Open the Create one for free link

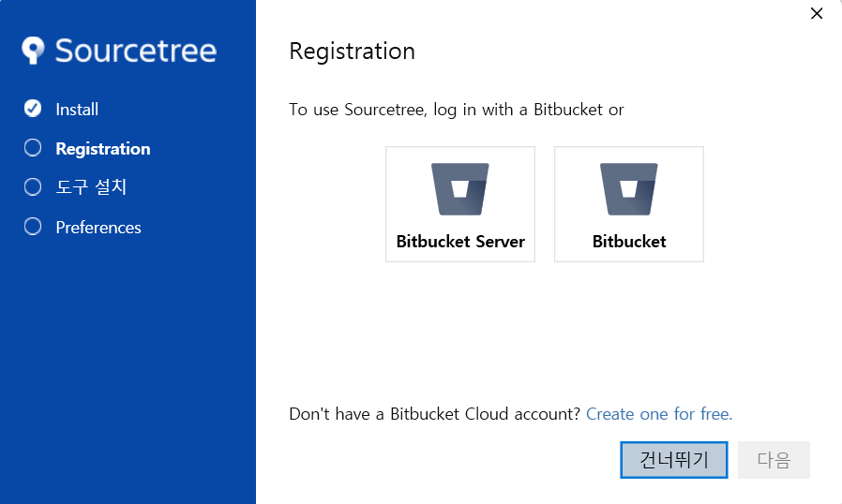click(659, 414)
